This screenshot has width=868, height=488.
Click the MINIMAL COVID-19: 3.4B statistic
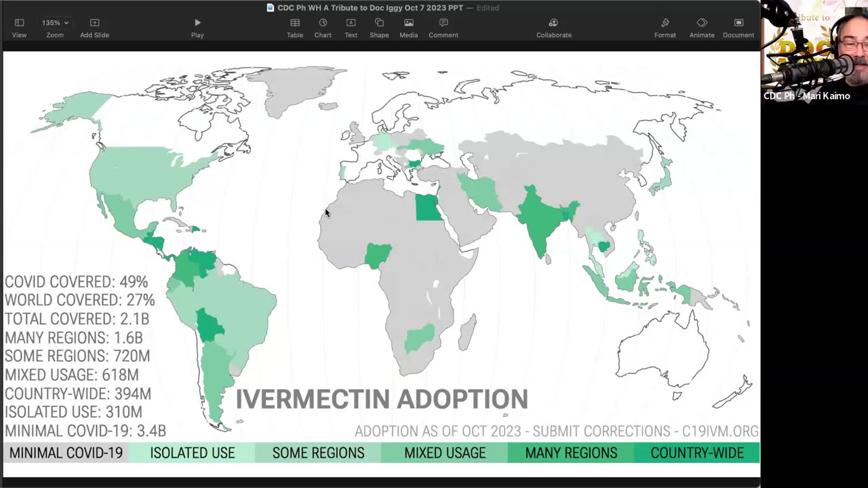pos(85,430)
